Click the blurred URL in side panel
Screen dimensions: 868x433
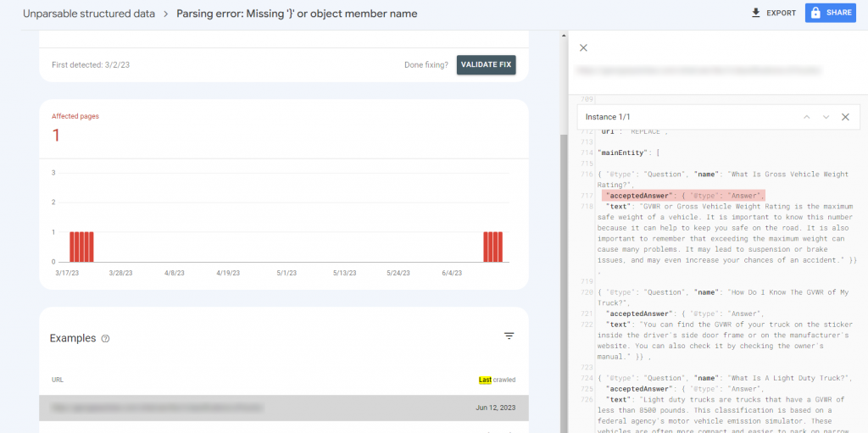pos(698,70)
